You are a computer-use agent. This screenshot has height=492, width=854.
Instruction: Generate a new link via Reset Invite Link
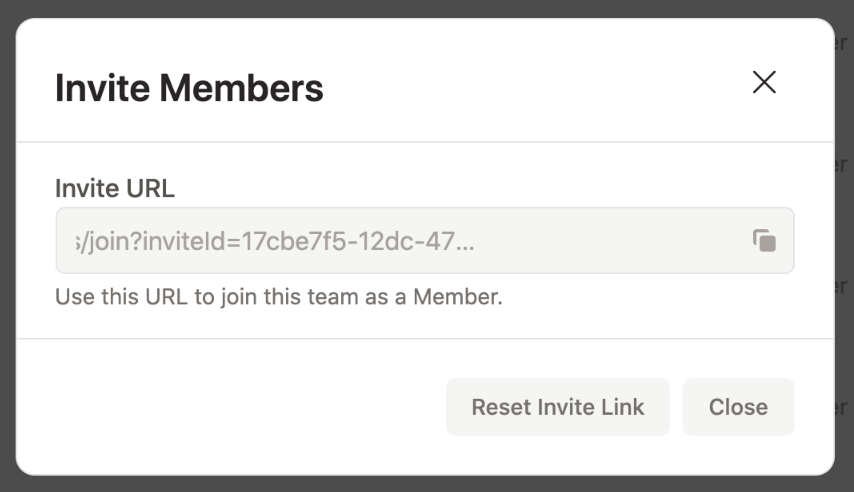[558, 407]
